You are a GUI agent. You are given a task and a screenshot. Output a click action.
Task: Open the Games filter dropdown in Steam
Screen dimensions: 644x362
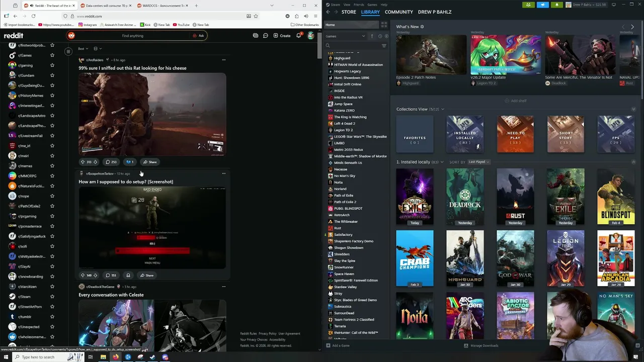tap(345, 36)
